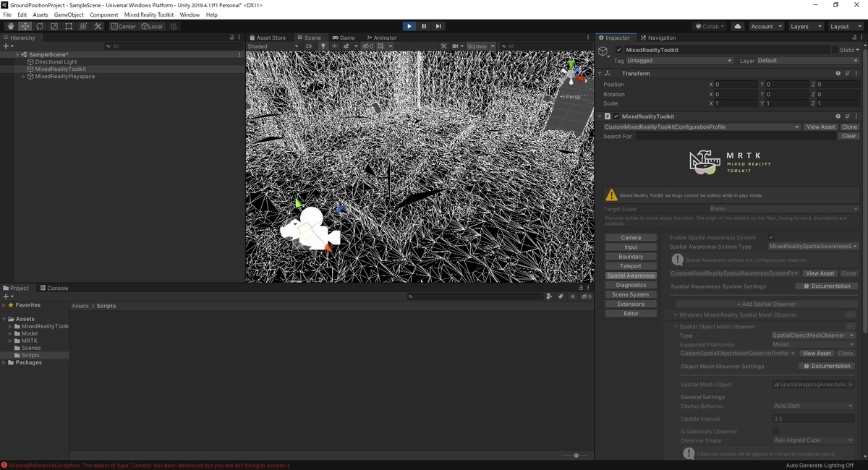Open scene component tools wrench icon
This screenshot has width=868, height=470.
(444, 46)
